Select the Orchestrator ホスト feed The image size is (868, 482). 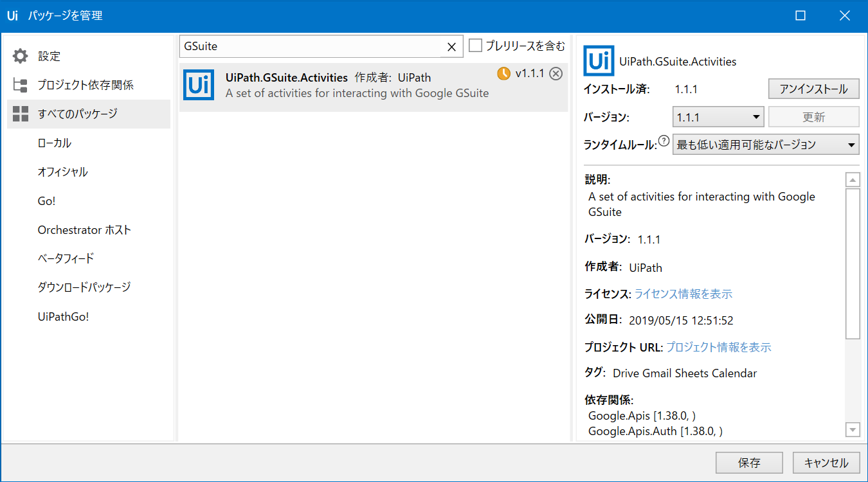[84, 229]
